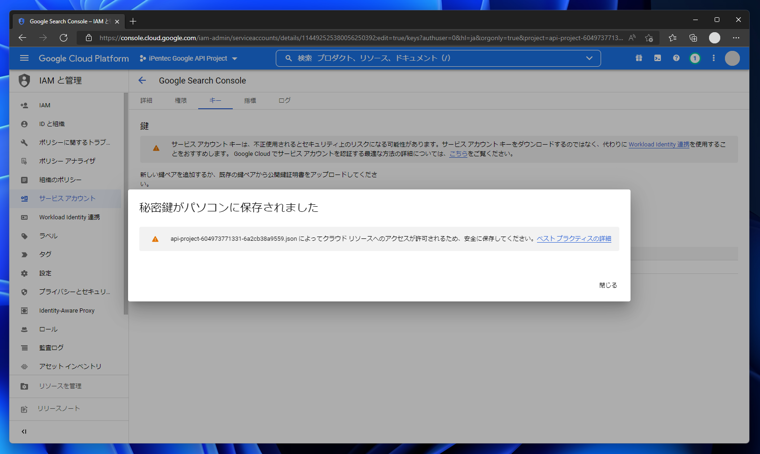Click the IAM と管理 shield icon

[x=24, y=80]
